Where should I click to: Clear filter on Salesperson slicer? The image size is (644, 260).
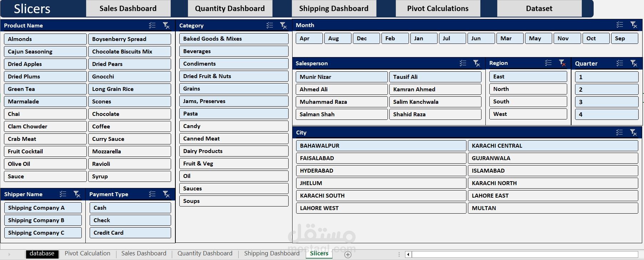click(476, 63)
